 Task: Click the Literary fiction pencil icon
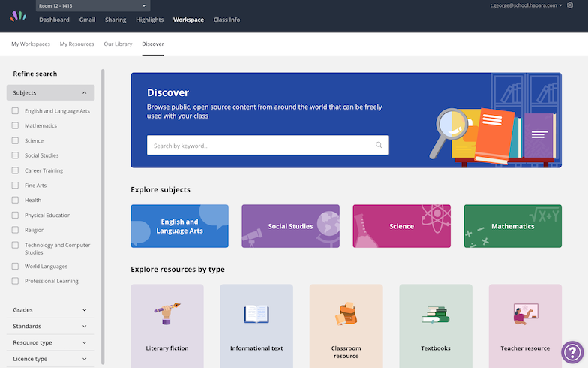coord(166,313)
